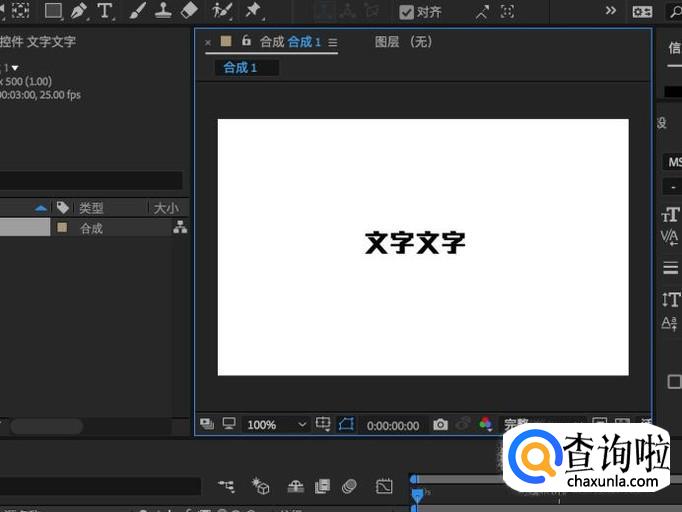Click the timeline current time indicator
The width and height of the screenshot is (682, 512).
417,494
